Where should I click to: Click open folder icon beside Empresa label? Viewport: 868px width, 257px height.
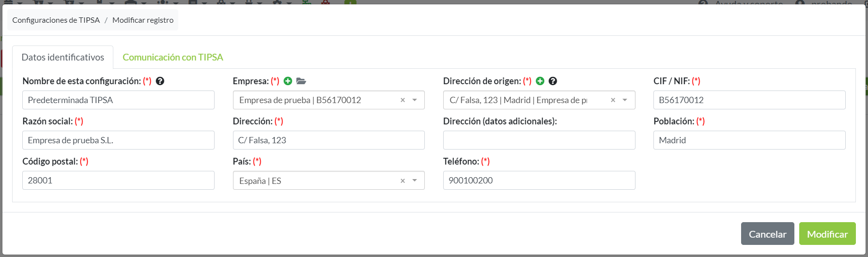pos(301,81)
